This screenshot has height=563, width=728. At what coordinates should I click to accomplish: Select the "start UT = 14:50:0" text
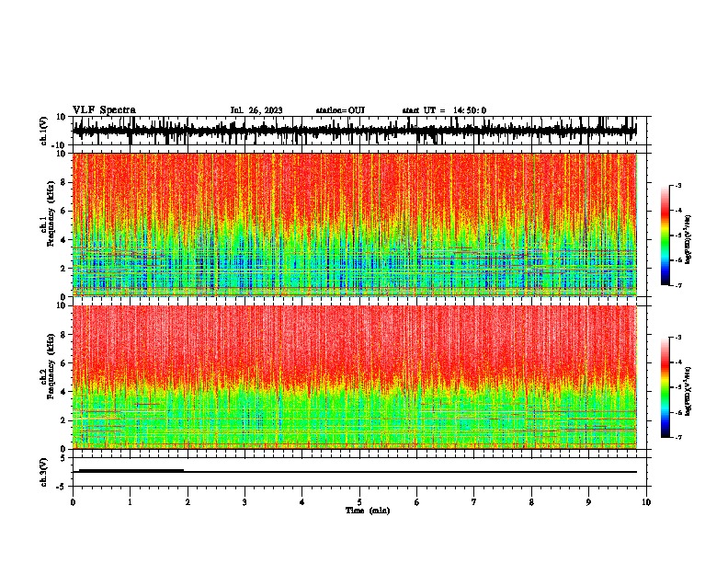444,110
